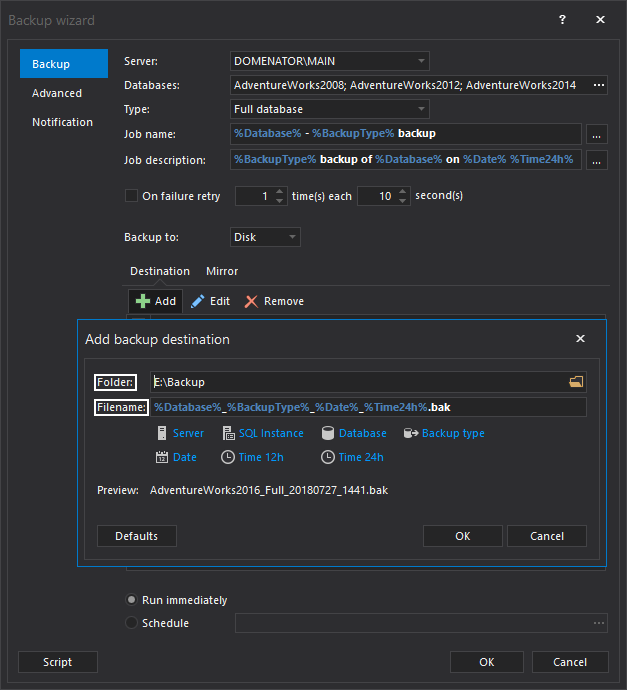Click the red X Remove icon
The image size is (627, 690).
251,301
